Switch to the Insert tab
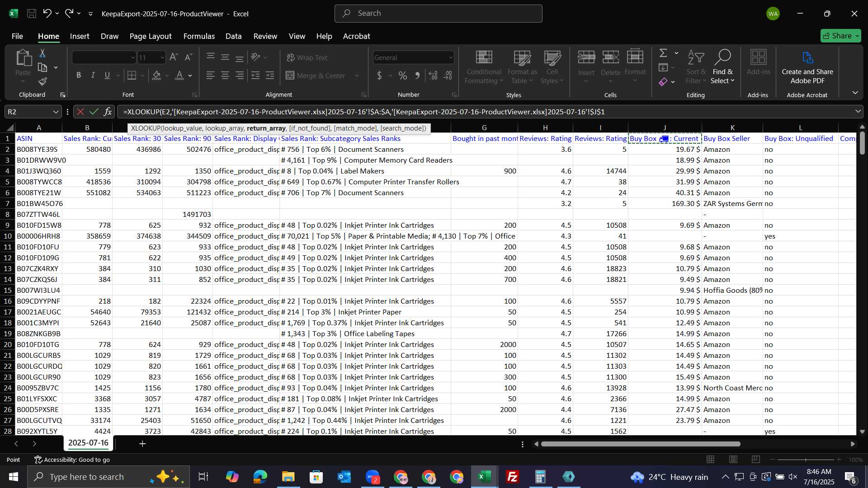868x488 pixels. tap(80, 36)
